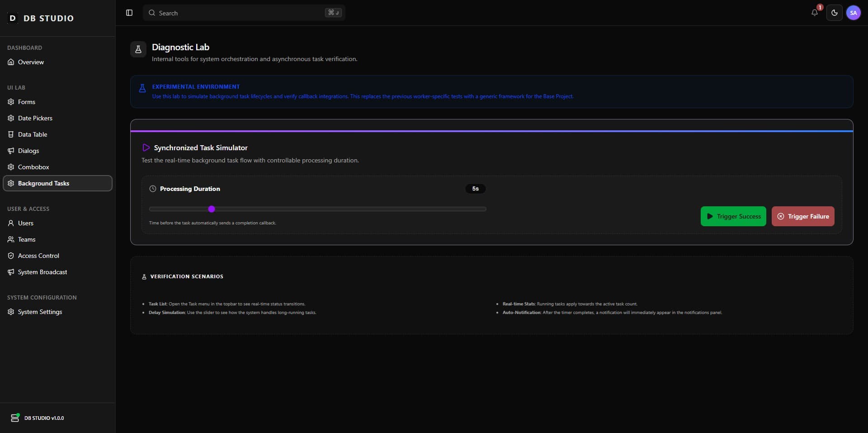The width and height of the screenshot is (868, 433).
Task: Navigate to Access Control
Action: click(38, 256)
